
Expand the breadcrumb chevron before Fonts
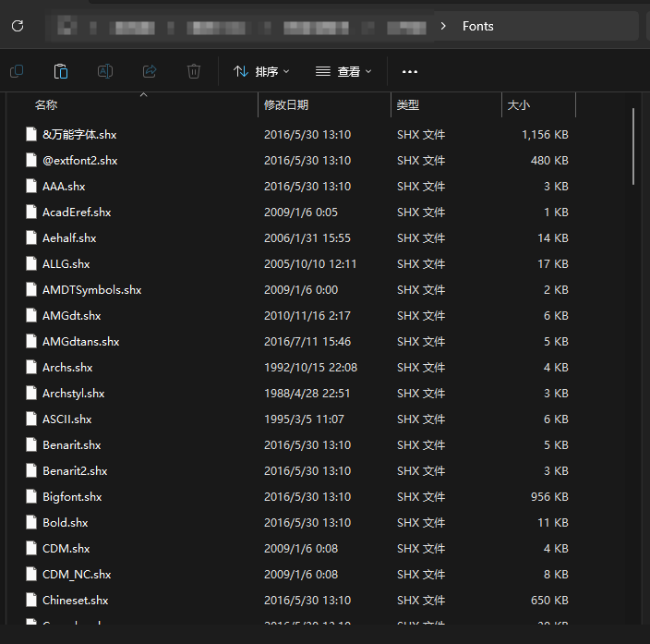tap(444, 26)
